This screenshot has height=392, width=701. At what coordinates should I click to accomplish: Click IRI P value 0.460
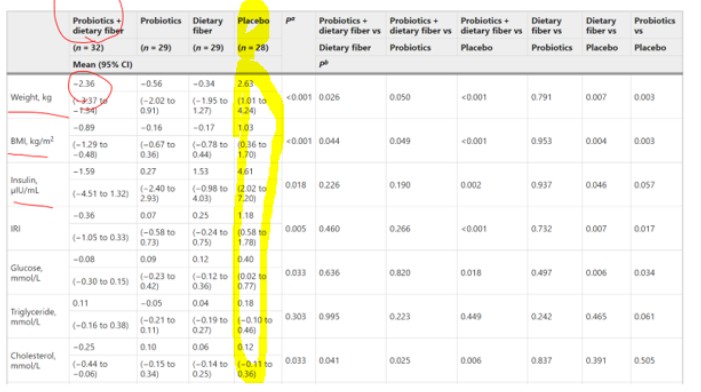pyautogui.click(x=329, y=228)
